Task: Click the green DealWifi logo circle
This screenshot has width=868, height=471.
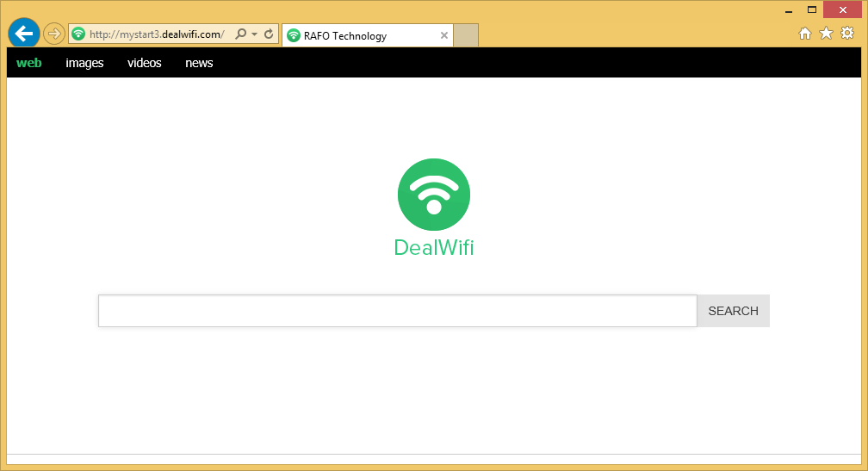Action: pos(434,195)
